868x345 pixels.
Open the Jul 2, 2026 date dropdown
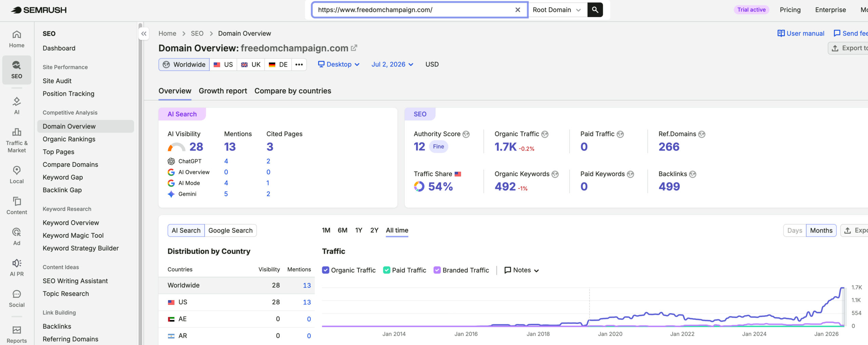click(392, 64)
